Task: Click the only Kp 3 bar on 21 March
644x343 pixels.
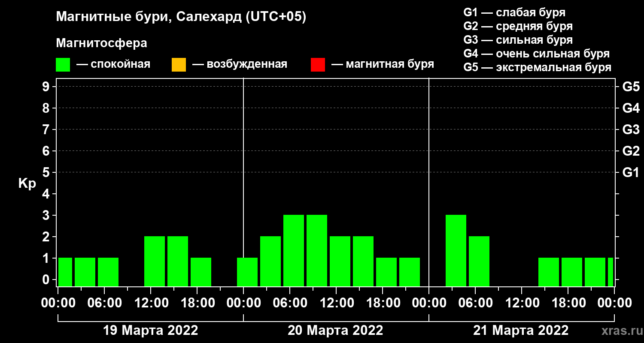Action: point(456,250)
